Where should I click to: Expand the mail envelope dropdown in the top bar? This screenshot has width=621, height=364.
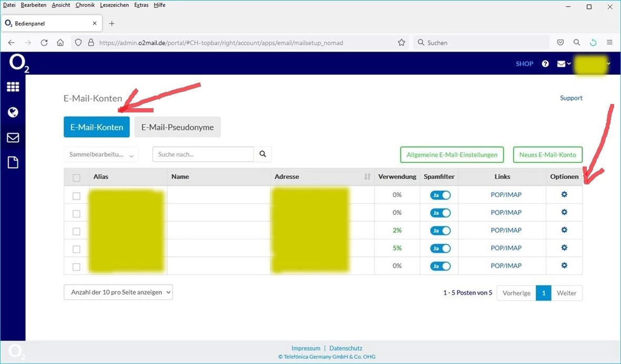(x=564, y=64)
